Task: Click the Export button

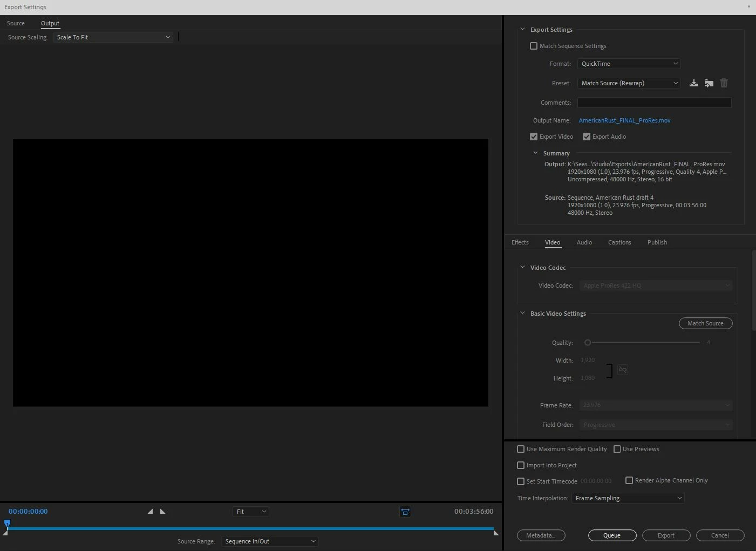Action: click(666, 535)
